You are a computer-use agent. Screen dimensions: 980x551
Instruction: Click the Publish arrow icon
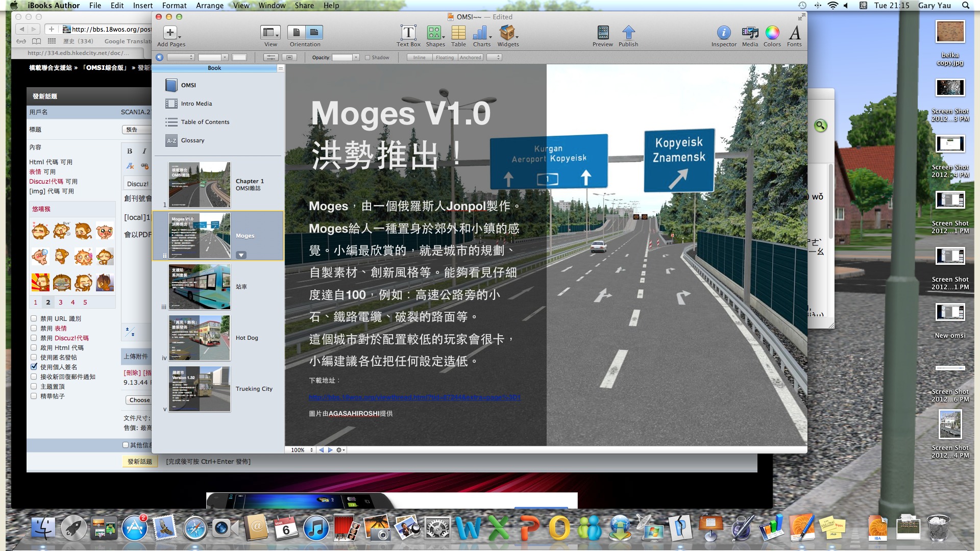pyautogui.click(x=628, y=33)
